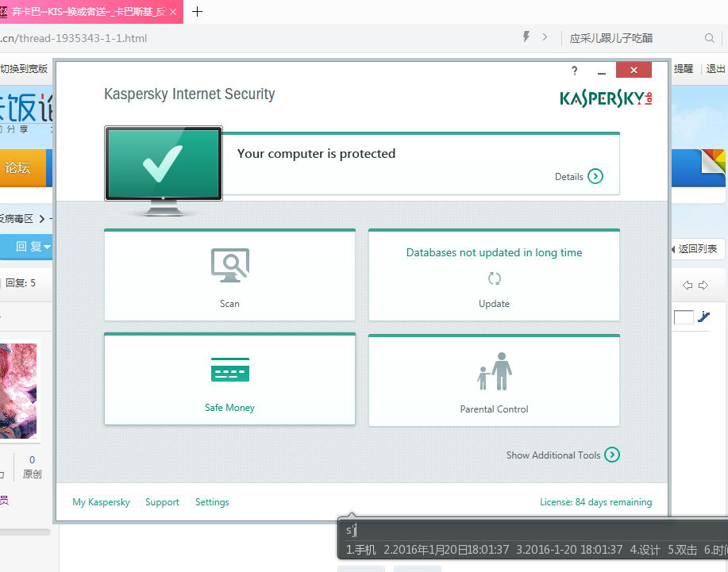Image resolution: width=728 pixels, height=572 pixels.
Task: Click the Update label
Action: [x=494, y=303]
